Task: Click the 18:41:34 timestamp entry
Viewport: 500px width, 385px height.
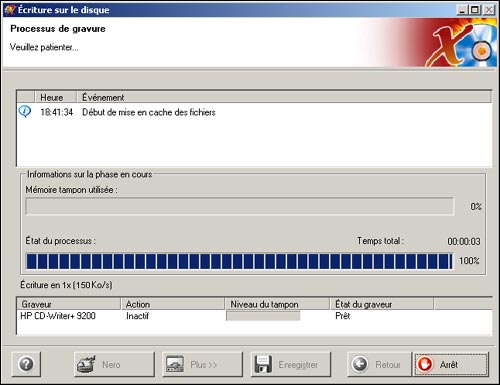Action: pos(57,112)
